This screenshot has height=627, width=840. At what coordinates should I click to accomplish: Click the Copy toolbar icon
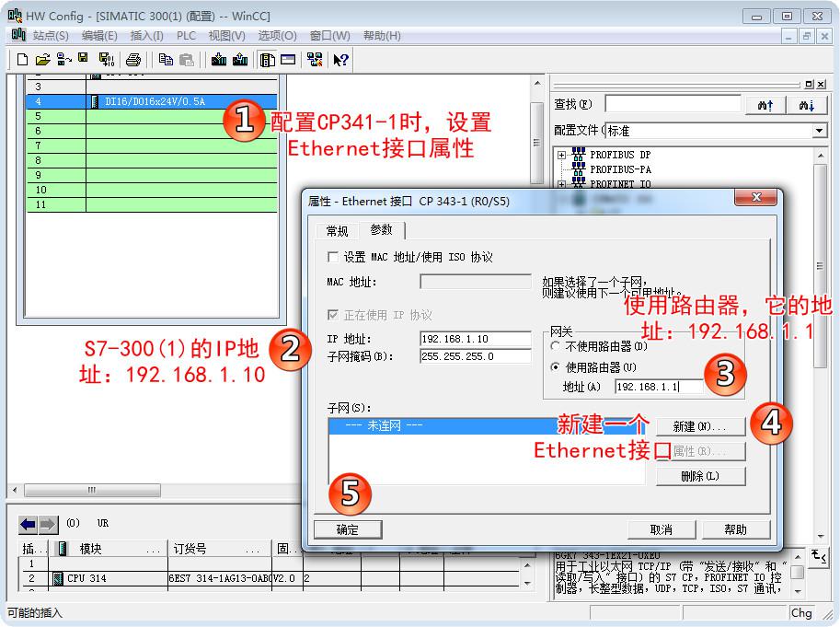click(x=166, y=60)
